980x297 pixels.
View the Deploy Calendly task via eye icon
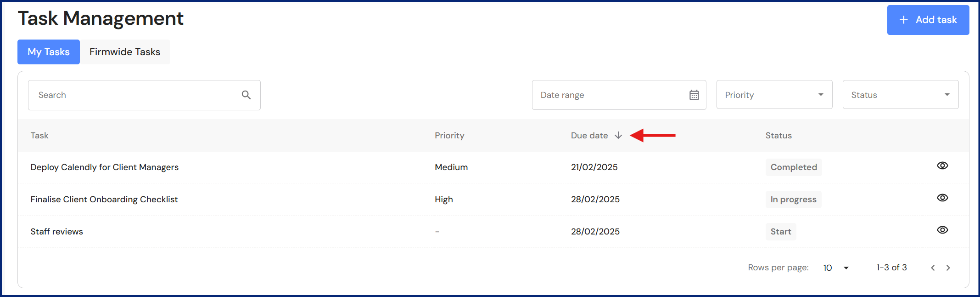942,166
